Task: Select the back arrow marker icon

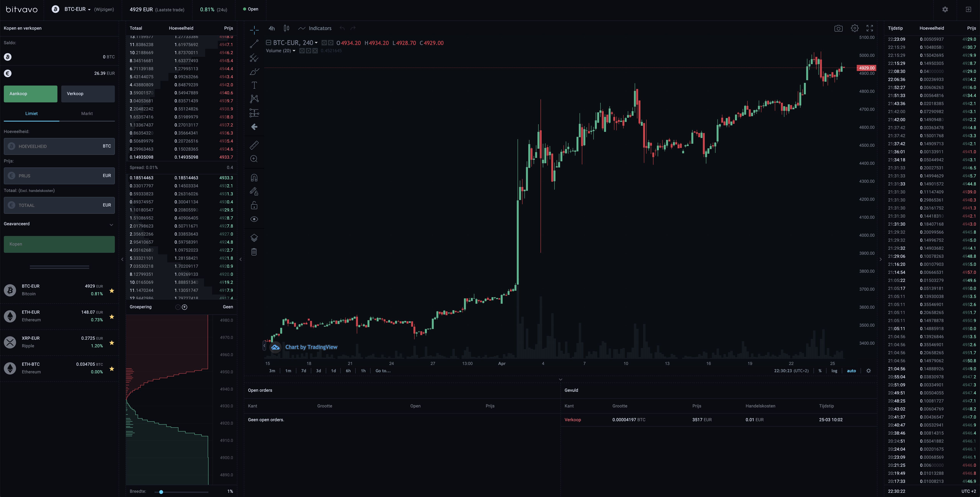Action: coord(254,127)
